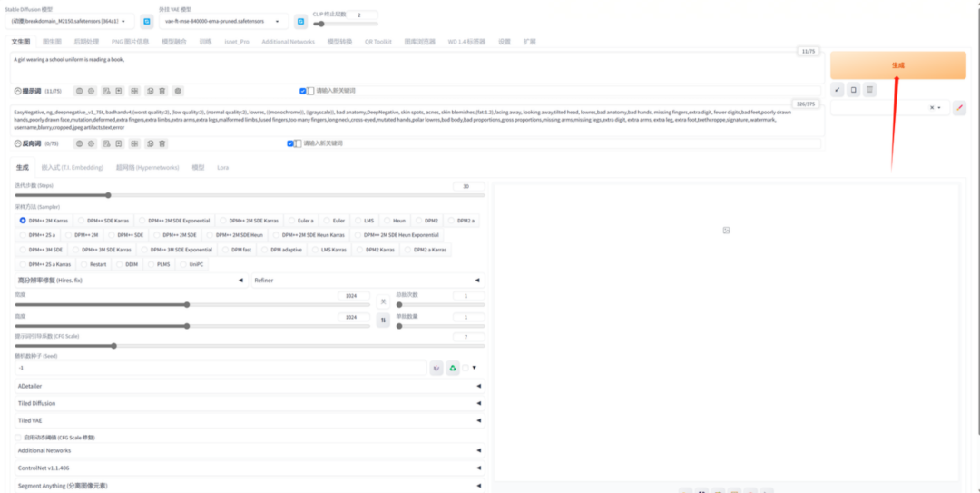Select the Euler a sampler
Viewport: 980px width, 493px height.
(301, 221)
